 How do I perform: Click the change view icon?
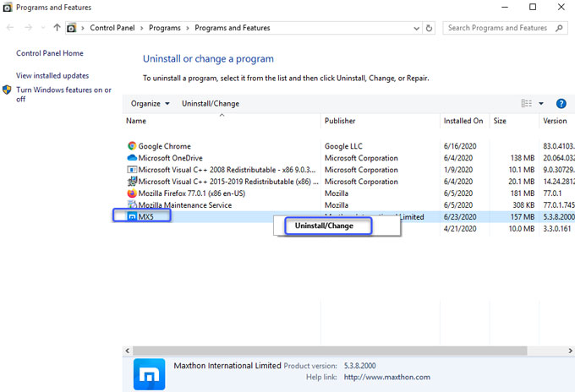[x=527, y=103]
